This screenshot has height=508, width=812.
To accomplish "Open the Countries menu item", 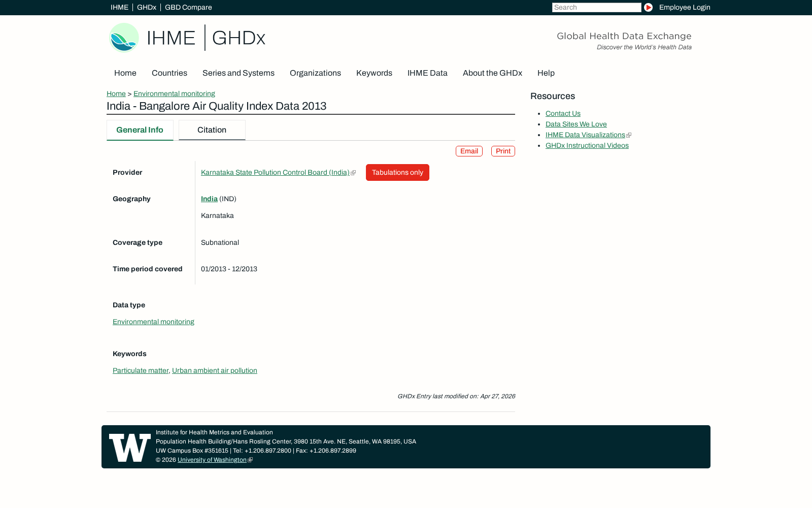I will [x=170, y=73].
